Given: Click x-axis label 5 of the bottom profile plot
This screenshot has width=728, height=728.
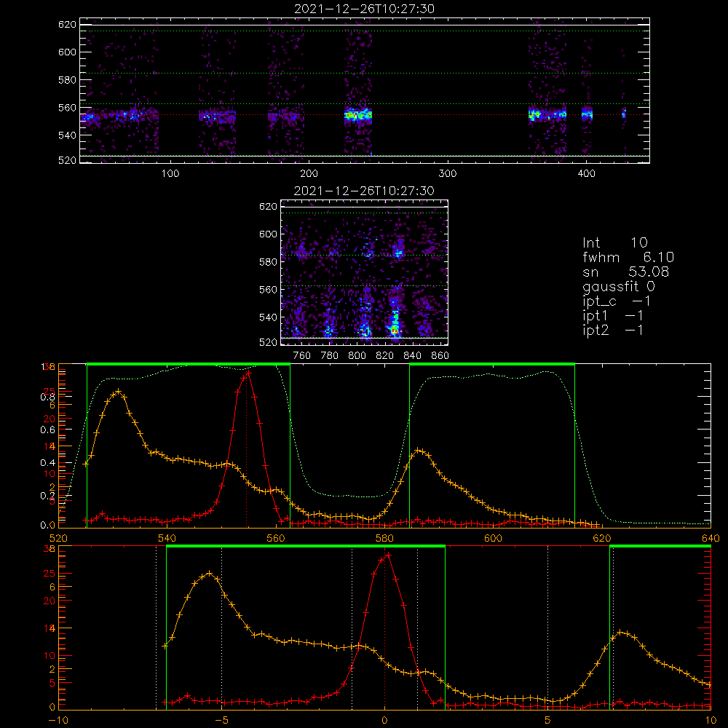Looking at the screenshot, I should click(x=547, y=721).
